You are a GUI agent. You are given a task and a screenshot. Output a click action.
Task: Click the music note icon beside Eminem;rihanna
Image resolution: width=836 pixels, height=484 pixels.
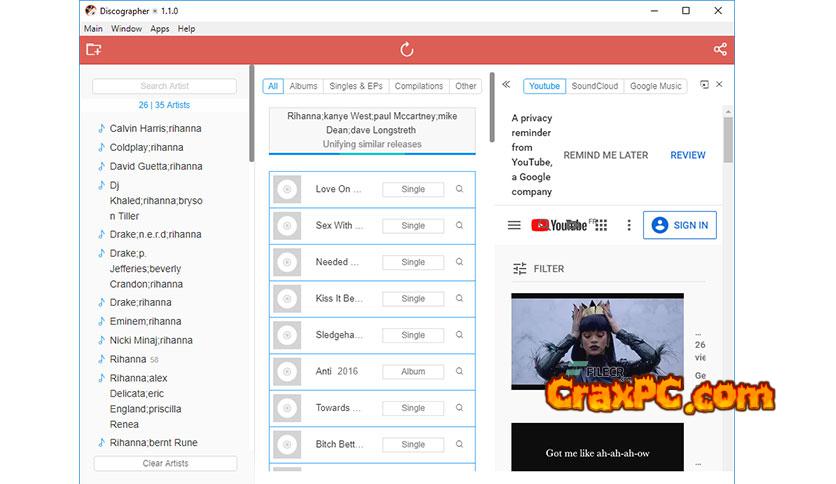click(101, 322)
